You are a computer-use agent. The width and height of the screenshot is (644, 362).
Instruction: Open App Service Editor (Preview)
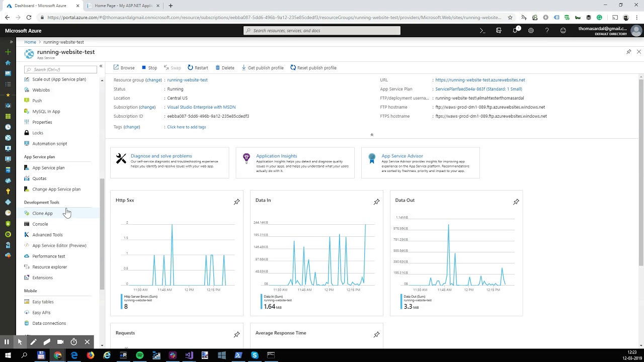(x=59, y=245)
